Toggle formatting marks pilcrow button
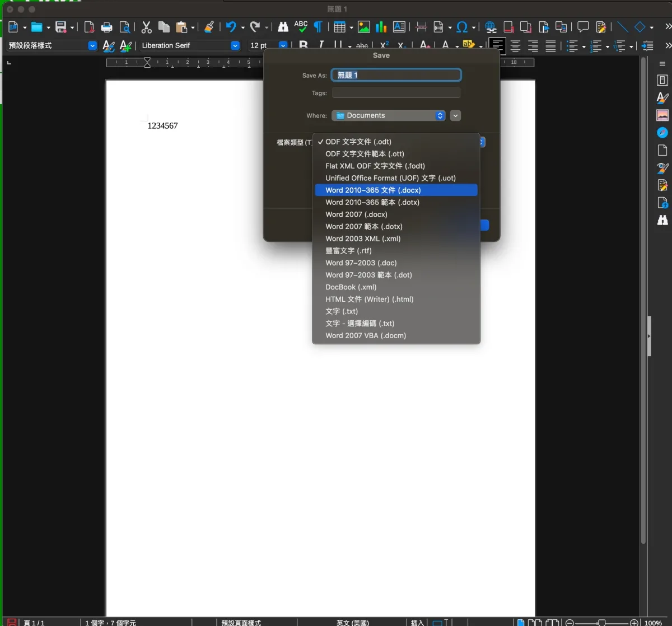This screenshot has height=626, width=672. click(318, 27)
